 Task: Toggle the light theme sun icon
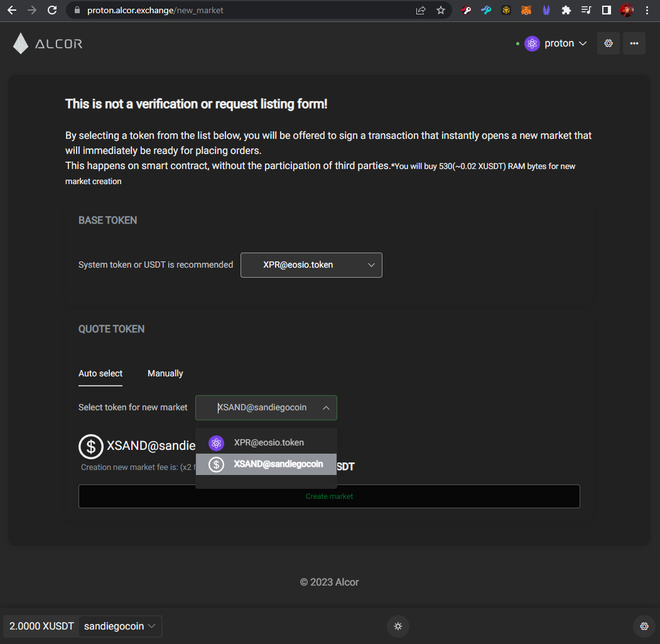click(398, 626)
